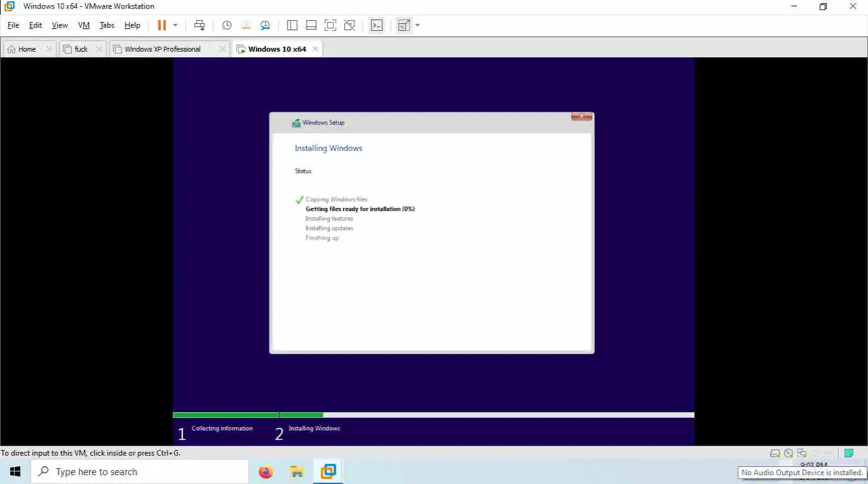
Task: Take a snapshot of this virtual machine
Action: click(226, 25)
